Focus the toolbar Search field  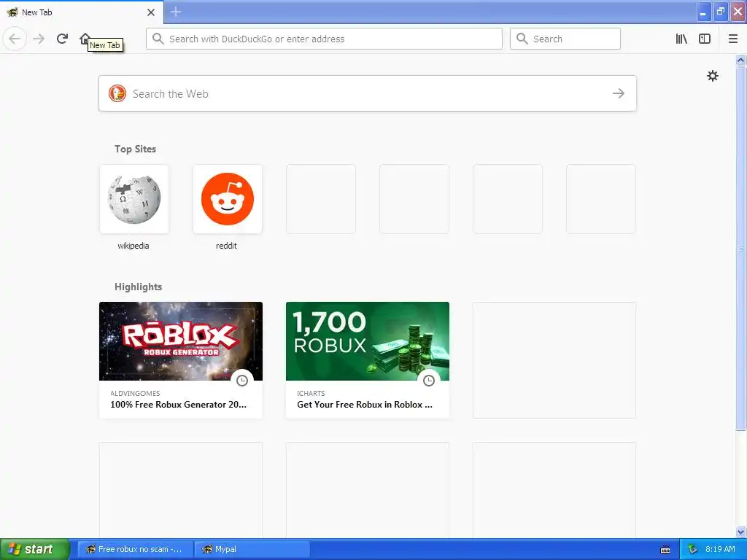click(565, 39)
